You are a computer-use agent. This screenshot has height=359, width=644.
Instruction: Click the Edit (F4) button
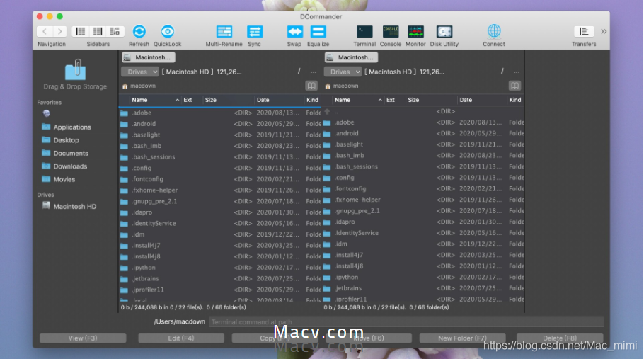(181, 338)
